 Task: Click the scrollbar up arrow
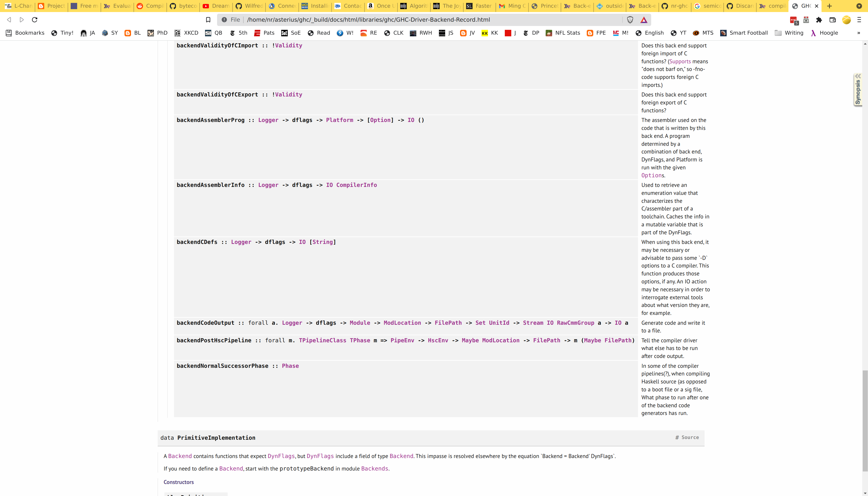pyautogui.click(x=865, y=44)
